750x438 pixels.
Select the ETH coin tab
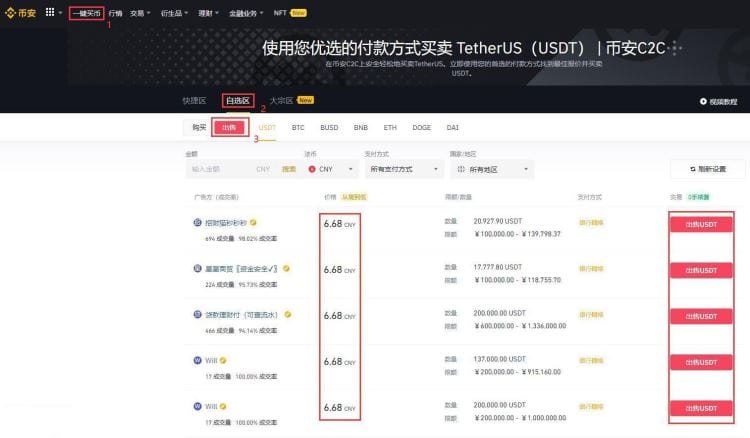(x=390, y=128)
